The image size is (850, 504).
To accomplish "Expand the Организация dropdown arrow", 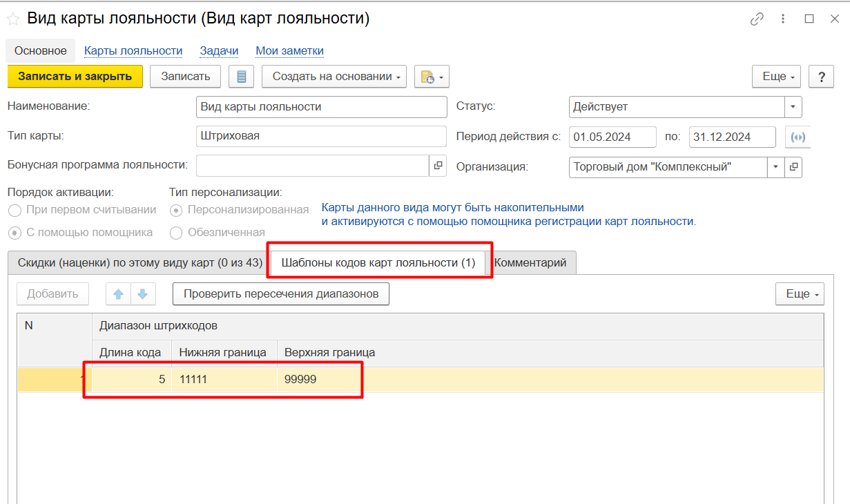I will pos(776,166).
